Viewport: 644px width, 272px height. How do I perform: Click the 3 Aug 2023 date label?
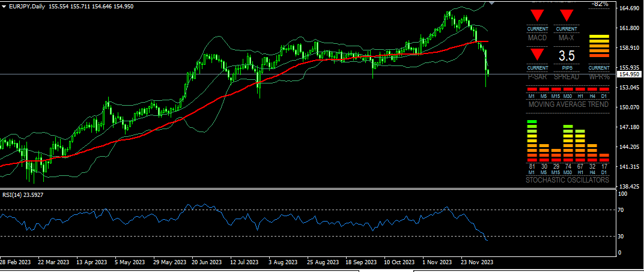[x=283, y=262]
